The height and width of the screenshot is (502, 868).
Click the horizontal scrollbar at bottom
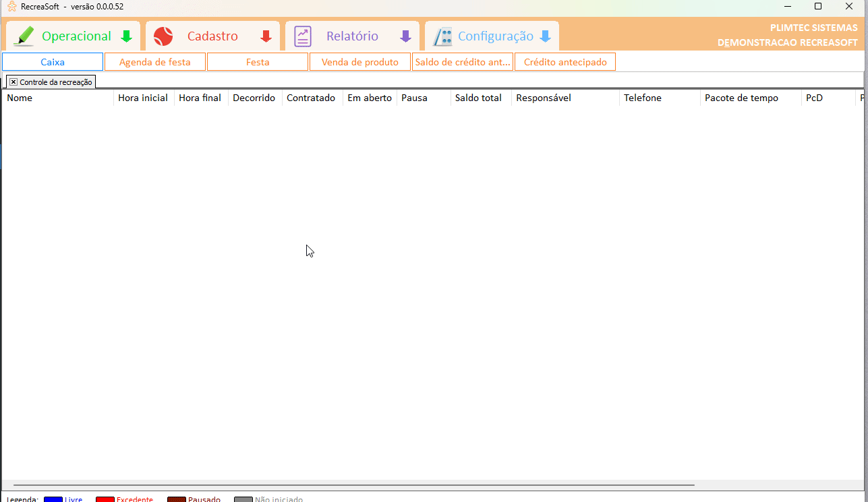coord(353,485)
